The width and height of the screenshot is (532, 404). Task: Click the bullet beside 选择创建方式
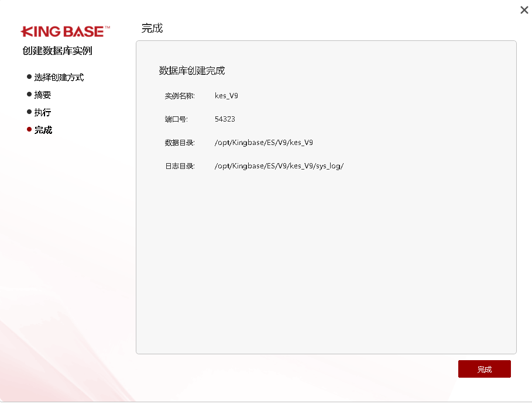coord(29,77)
